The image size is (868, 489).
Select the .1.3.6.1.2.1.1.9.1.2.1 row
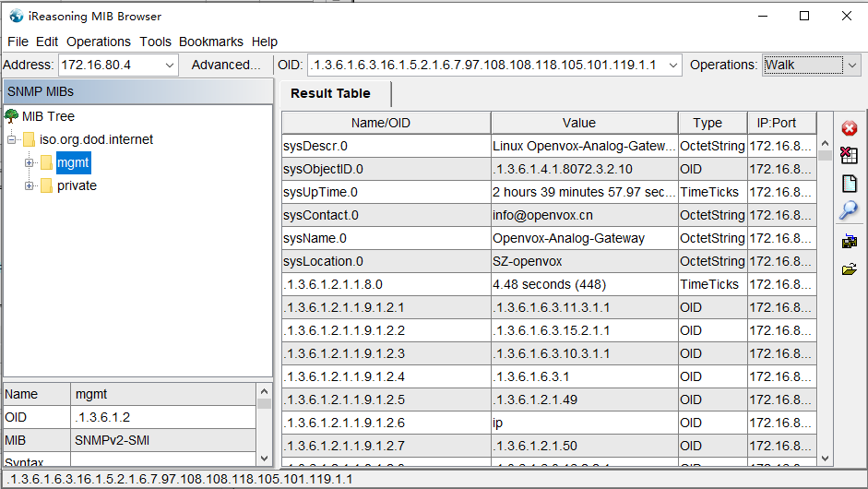click(x=549, y=308)
